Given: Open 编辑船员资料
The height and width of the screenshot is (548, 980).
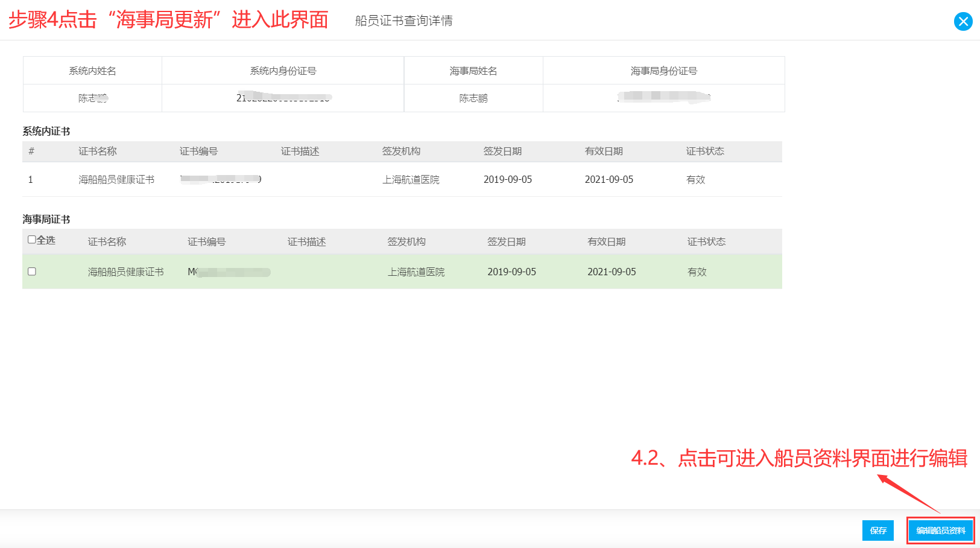Looking at the screenshot, I should 941,530.
